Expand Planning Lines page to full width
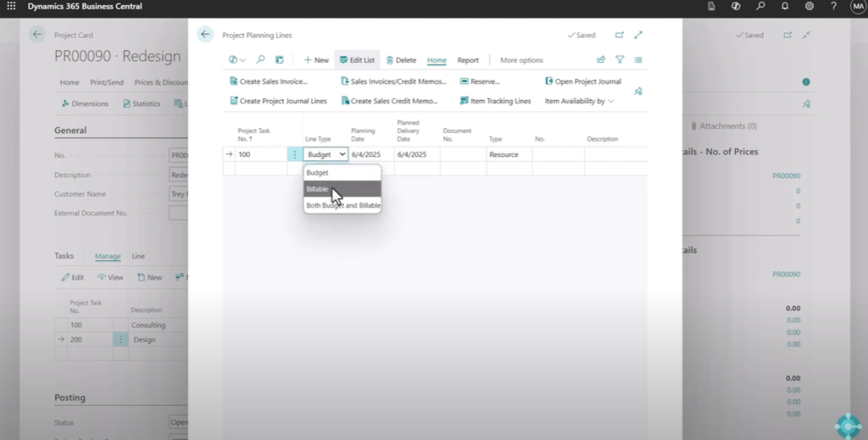Viewport: 868px width, 440px height. [x=638, y=35]
